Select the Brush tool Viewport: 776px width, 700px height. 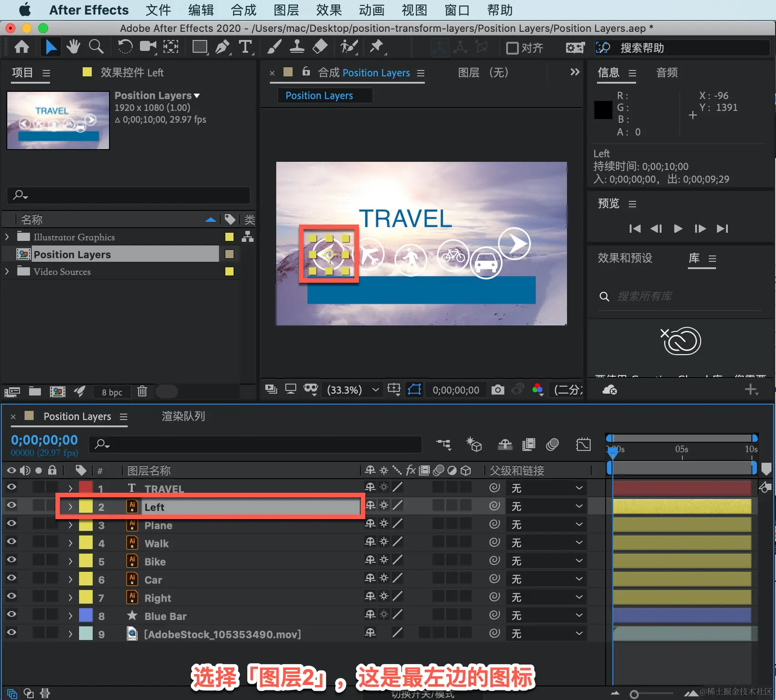[x=274, y=47]
